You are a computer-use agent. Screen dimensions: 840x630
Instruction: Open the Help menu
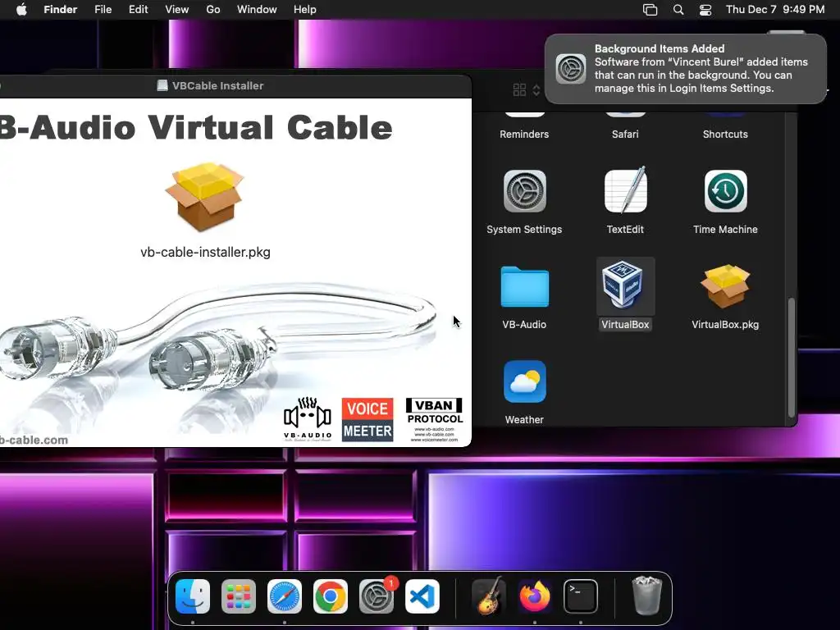(x=305, y=10)
